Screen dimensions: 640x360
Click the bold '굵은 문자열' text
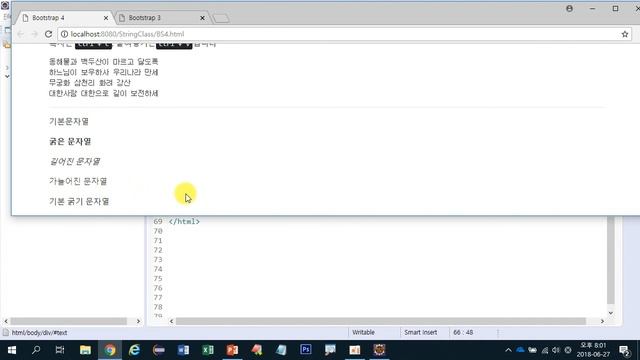pos(70,141)
